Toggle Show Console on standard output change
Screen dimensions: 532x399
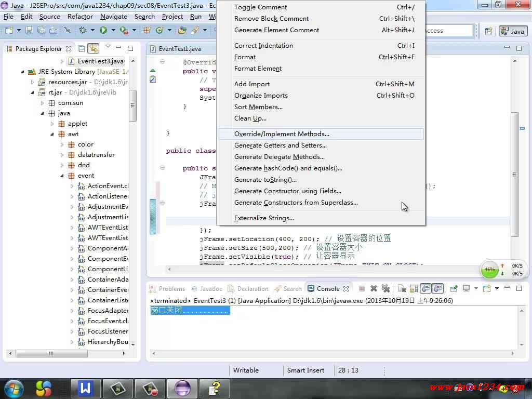click(x=426, y=288)
